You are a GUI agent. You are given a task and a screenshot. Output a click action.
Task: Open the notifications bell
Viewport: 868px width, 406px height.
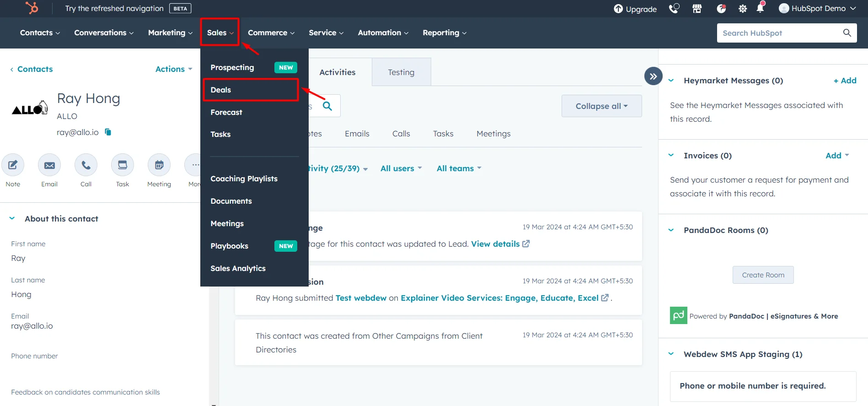click(x=760, y=8)
